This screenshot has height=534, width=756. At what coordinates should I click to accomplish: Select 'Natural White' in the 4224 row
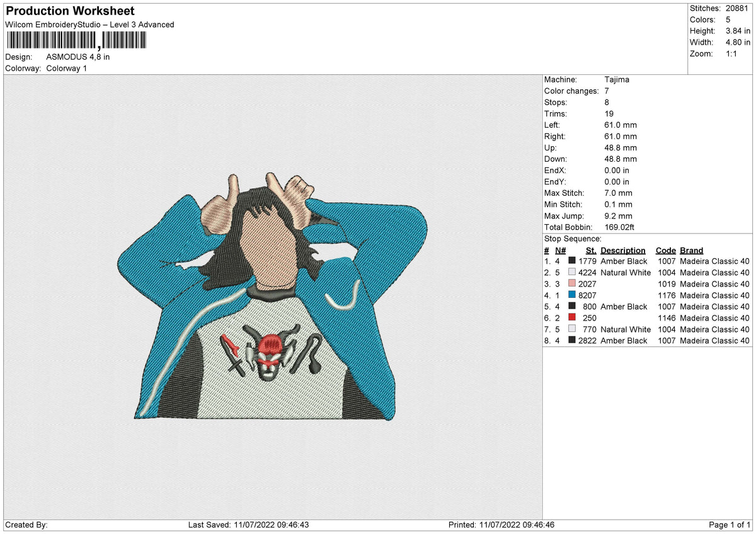[x=626, y=273]
